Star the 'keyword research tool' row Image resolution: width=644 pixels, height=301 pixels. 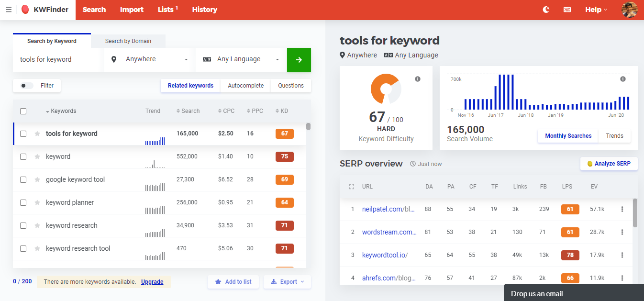coord(37,248)
